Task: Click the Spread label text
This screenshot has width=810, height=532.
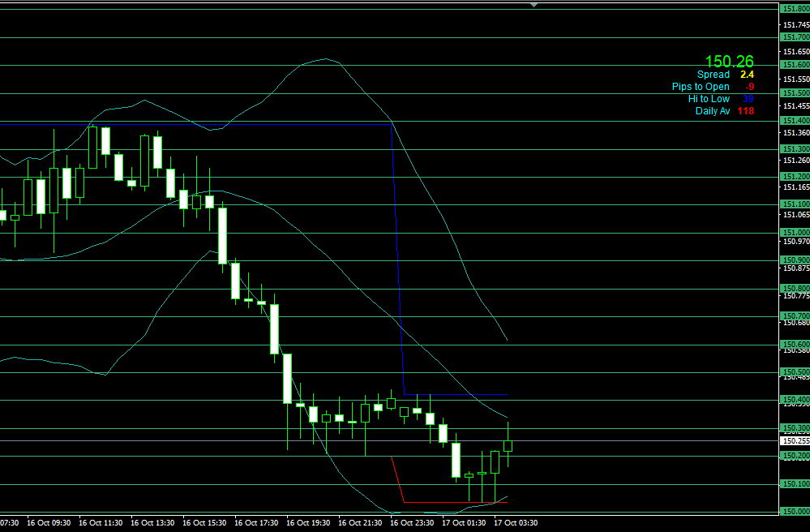Action: click(714, 75)
